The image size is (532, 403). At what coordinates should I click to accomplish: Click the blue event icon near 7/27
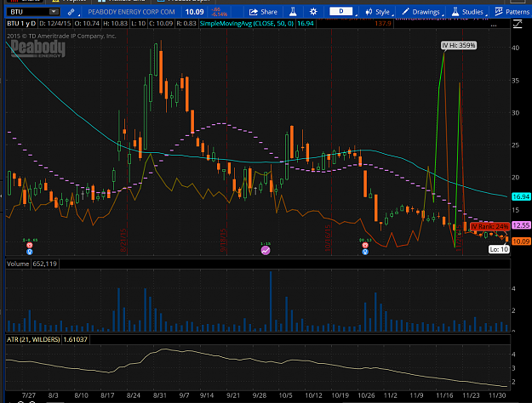point(30,252)
